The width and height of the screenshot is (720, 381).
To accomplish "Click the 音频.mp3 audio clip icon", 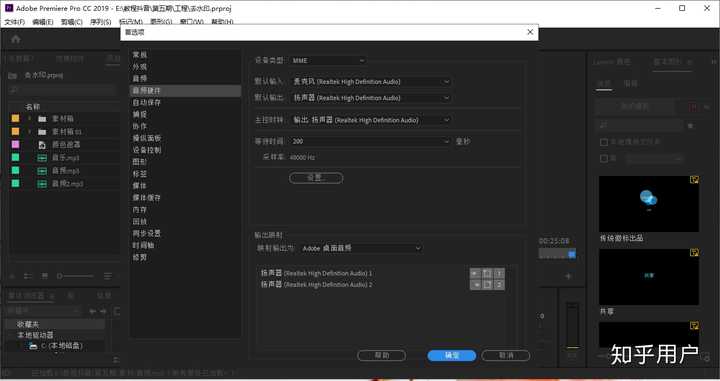I will click(x=42, y=171).
